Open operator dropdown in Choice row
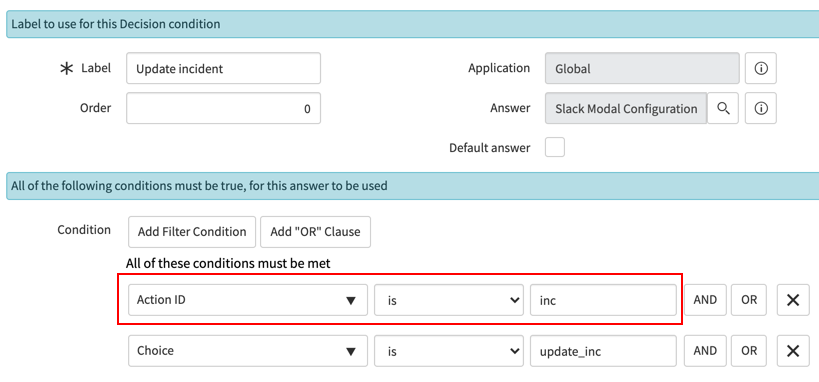This screenshot has height=382, width=819. (449, 351)
